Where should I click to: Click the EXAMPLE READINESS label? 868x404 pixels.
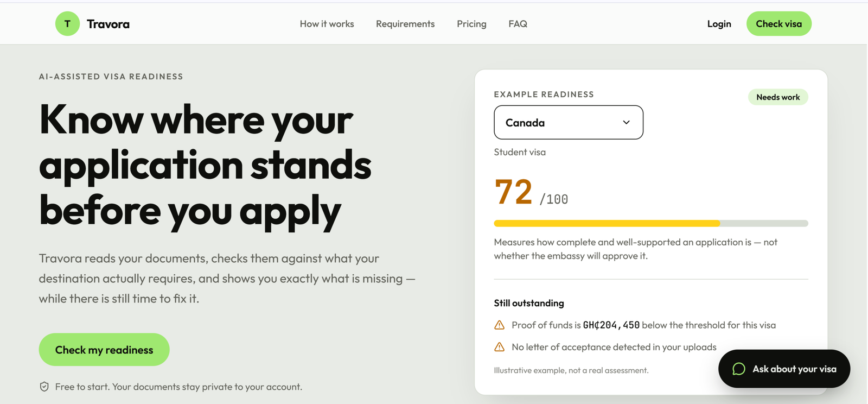(x=544, y=94)
